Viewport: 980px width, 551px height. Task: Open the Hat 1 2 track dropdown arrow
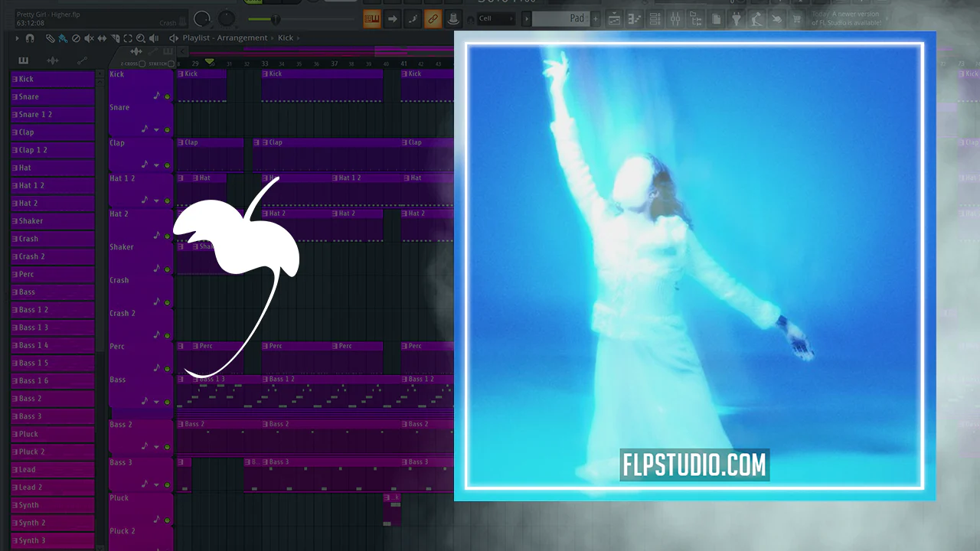point(157,201)
